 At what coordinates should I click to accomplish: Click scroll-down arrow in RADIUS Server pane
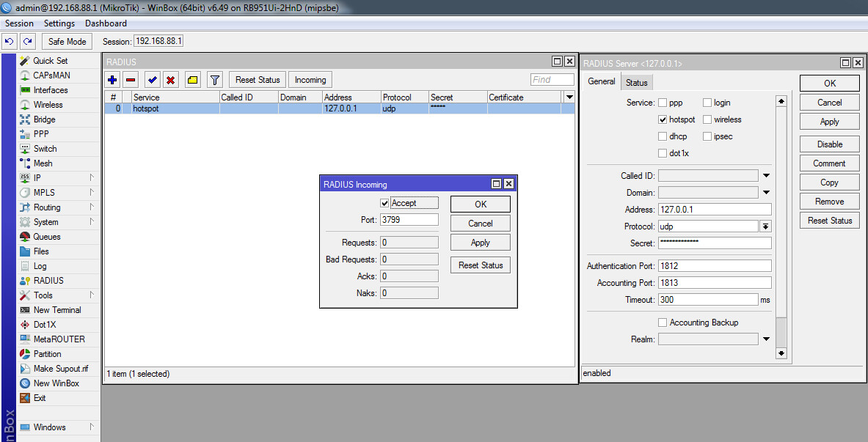click(x=781, y=353)
